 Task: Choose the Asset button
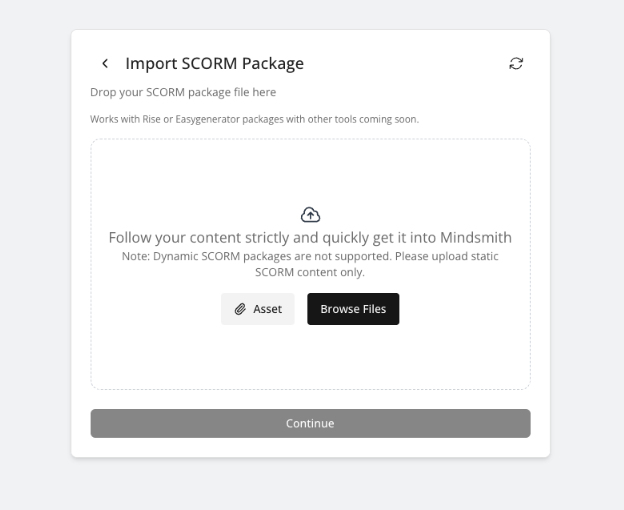pos(258,310)
